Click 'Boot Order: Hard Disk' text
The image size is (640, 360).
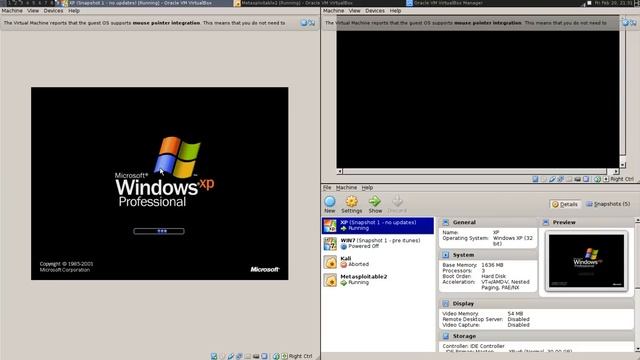pos(474,276)
